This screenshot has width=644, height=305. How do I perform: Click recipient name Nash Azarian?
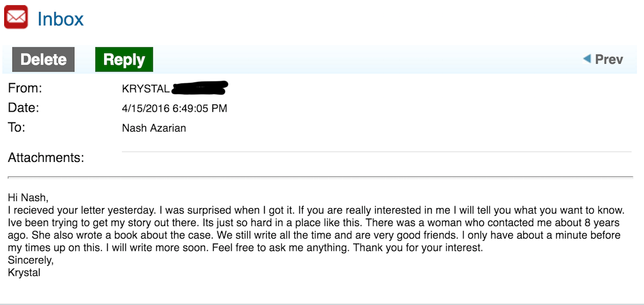click(154, 128)
